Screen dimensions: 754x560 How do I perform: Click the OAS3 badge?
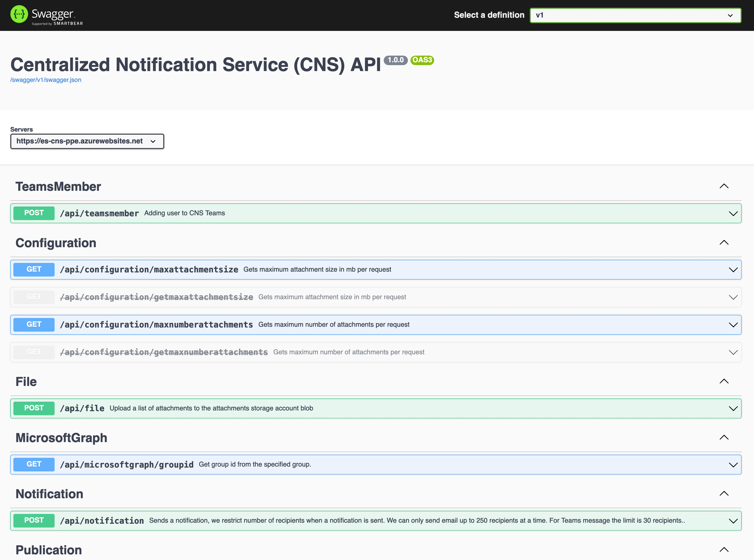[422, 60]
